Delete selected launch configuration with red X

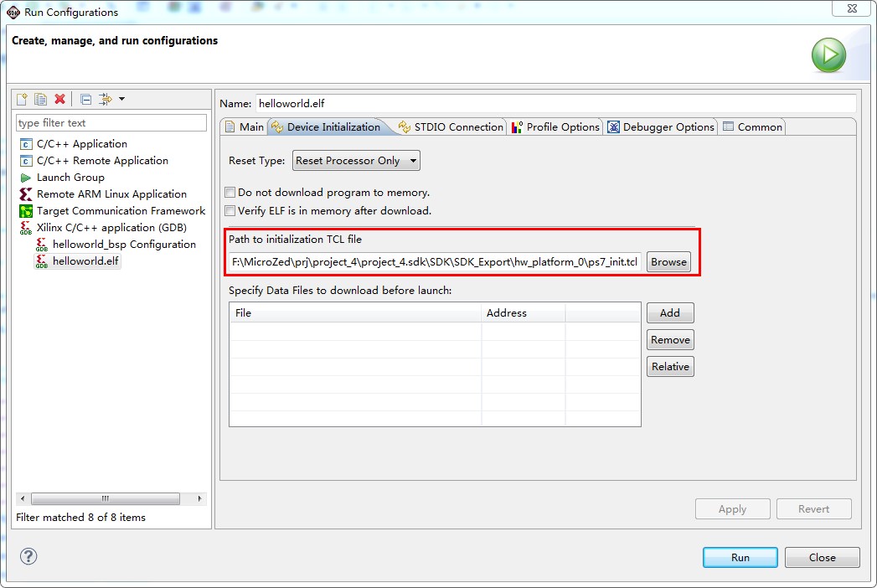pyautogui.click(x=59, y=99)
